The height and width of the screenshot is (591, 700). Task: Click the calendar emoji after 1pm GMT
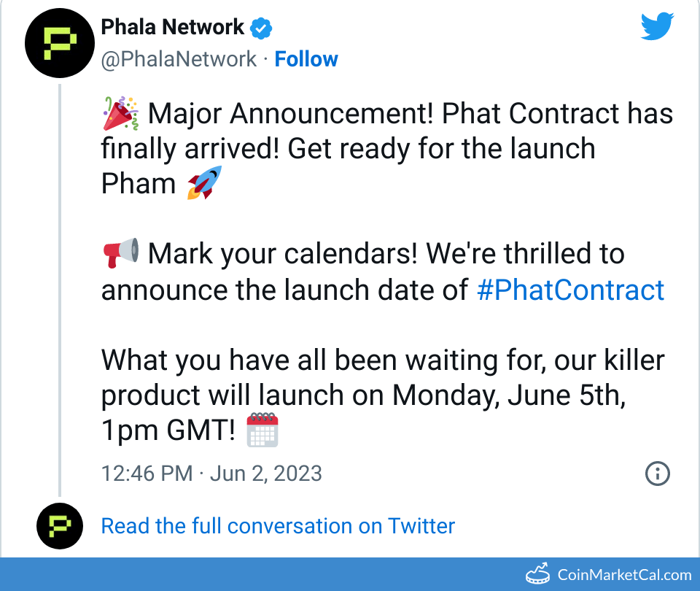pos(262,430)
